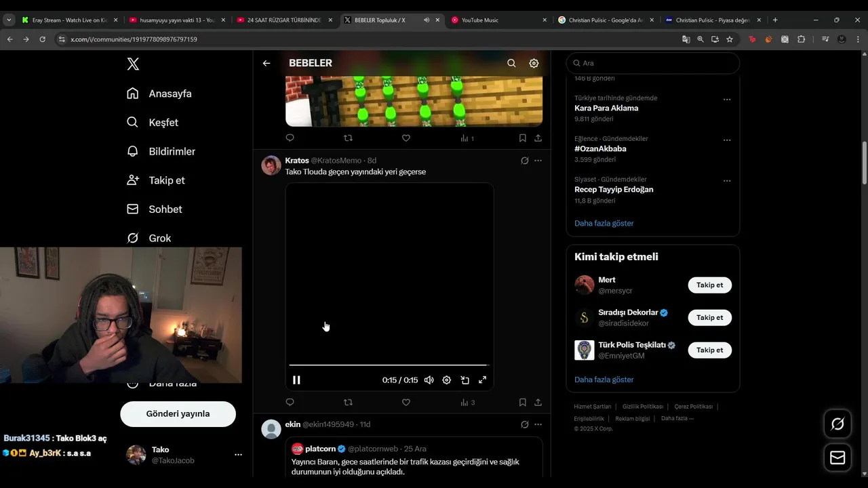This screenshot has width=868, height=488.
Task: Open more options on Kratos post
Action: click(x=538, y=161)
